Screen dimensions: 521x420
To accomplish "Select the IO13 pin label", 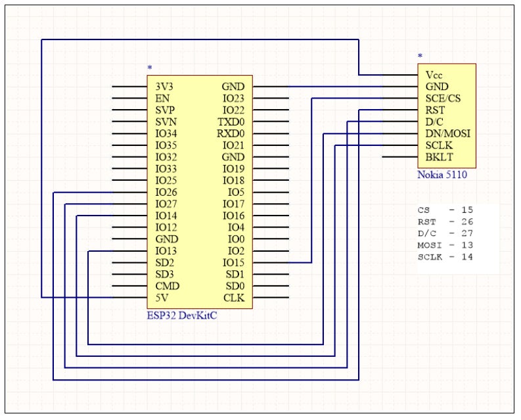I will 166,251.
